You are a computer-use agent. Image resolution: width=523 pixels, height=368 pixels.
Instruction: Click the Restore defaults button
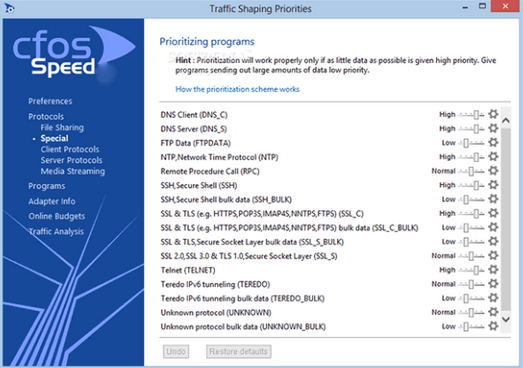pyautogui.click(x=238, y=351)
